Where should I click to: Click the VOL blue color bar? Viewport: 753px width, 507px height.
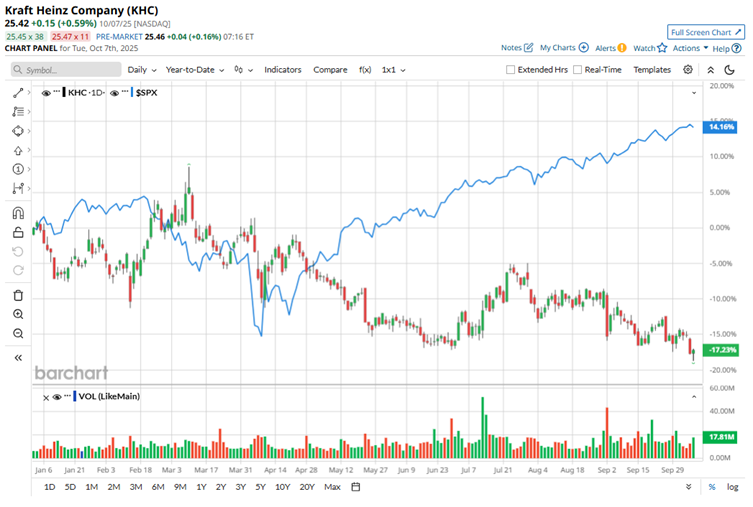[74, 397]
